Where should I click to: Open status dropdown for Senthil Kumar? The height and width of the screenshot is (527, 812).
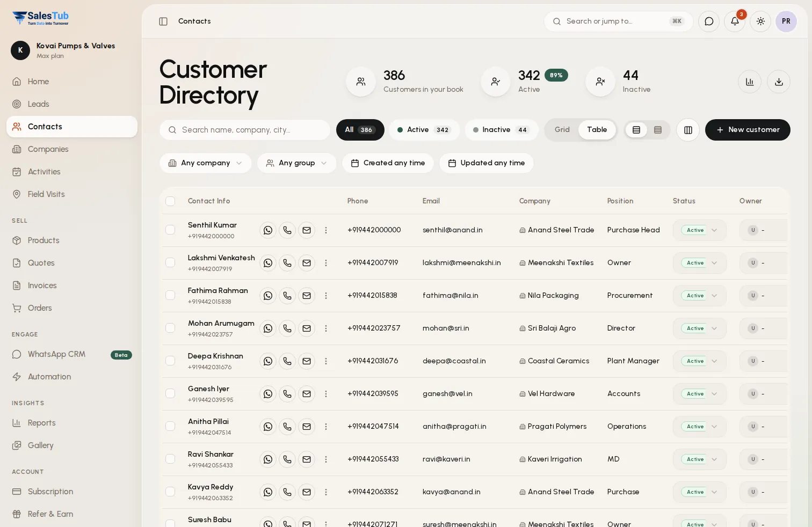[x=700, y=230]
